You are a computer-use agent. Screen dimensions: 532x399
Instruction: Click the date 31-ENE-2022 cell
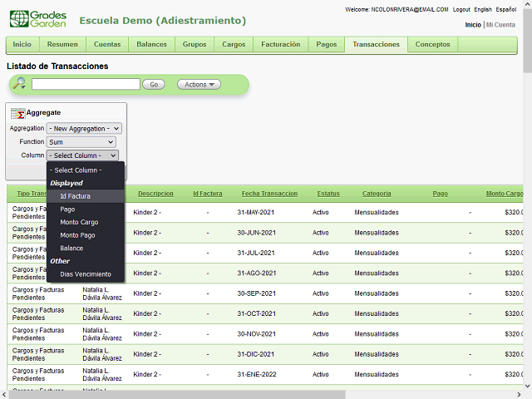tap(257, 375)
